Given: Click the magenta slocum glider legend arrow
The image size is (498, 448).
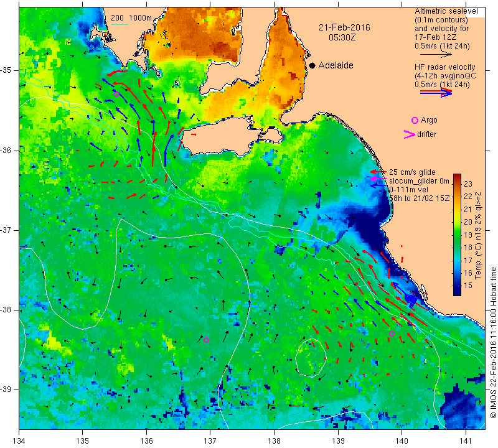Looking at the screenshot, I should tap(378, 179).
